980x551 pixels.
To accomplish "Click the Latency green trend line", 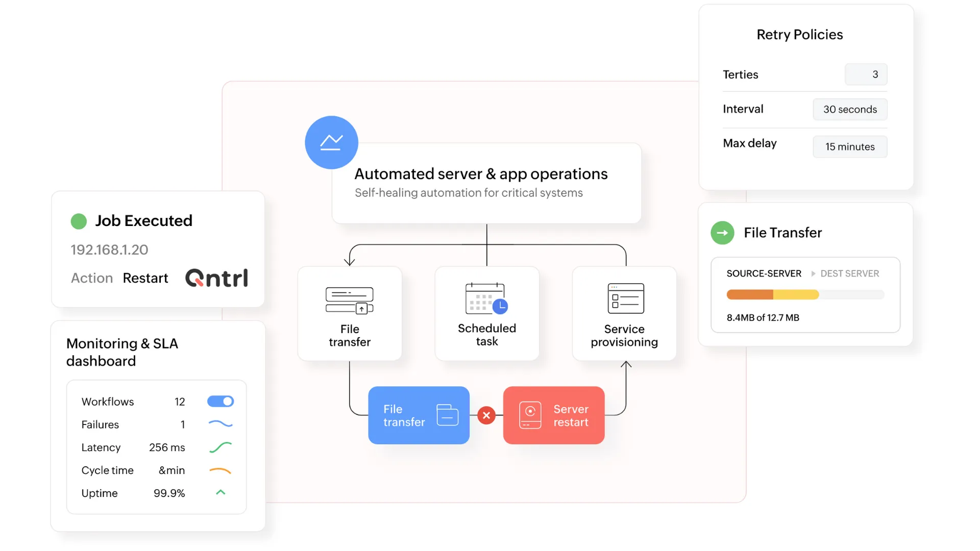I will [x=220, y=447].
